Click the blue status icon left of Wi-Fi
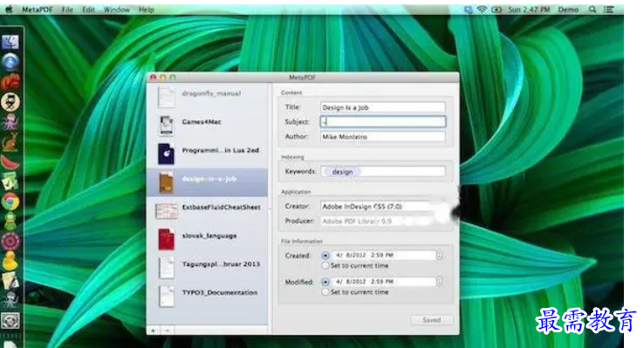Screen dimensions: 644x348 469,10
